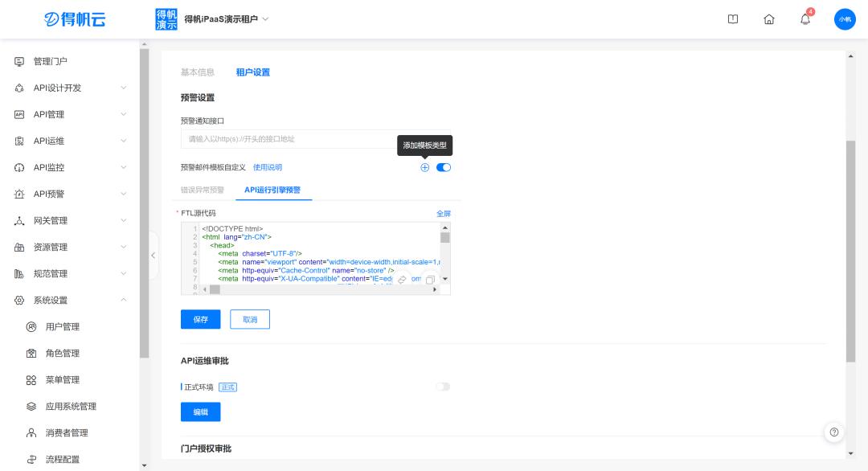Image resolution: width=868 pixels, height=471 pixels.
Task: Click the swap icon in code editor
Action: pyautogui.click(x=403, y=280)
